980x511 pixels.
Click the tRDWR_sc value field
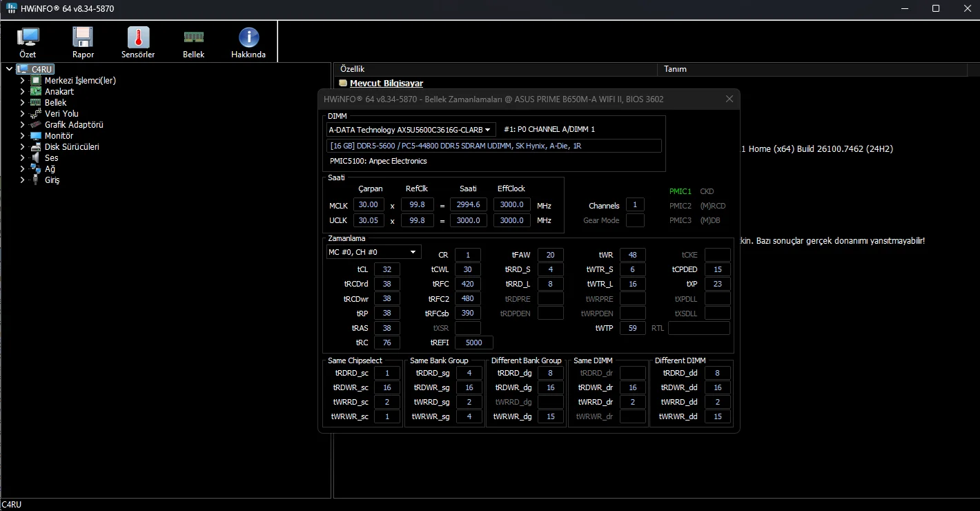[x=387, y=387]
